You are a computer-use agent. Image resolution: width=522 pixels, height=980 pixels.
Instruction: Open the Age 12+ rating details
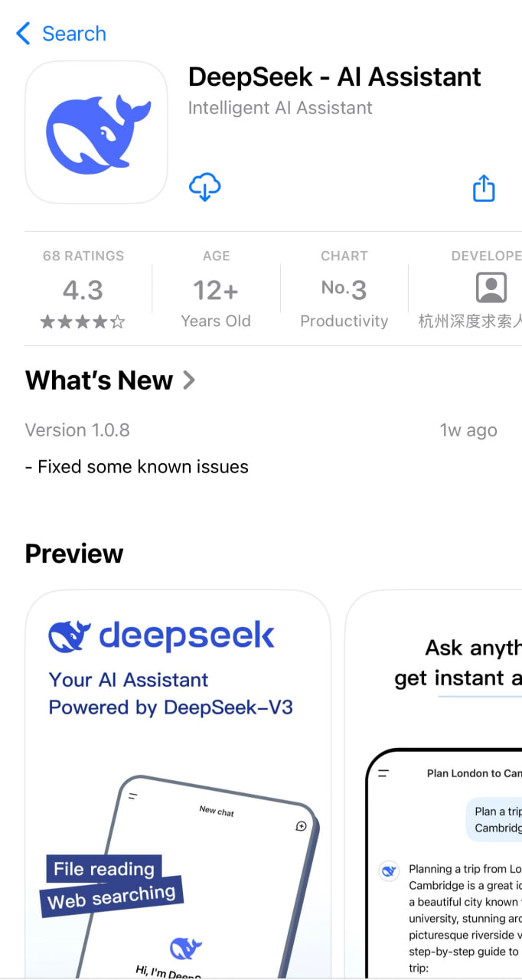[216, 290]
